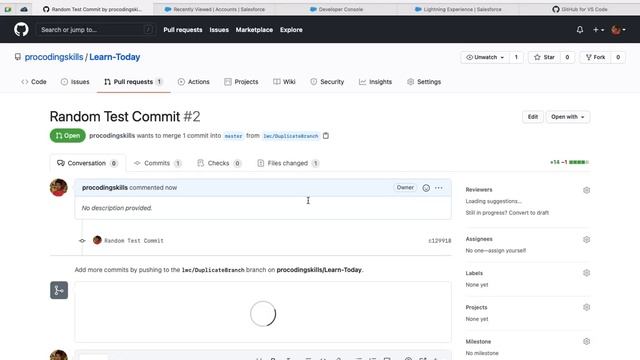Open the notifications bell
The image size is (640, 360).
580,29
